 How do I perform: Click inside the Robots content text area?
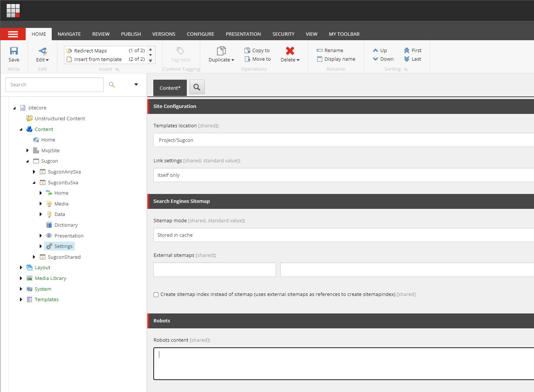[x=343, y=364]
